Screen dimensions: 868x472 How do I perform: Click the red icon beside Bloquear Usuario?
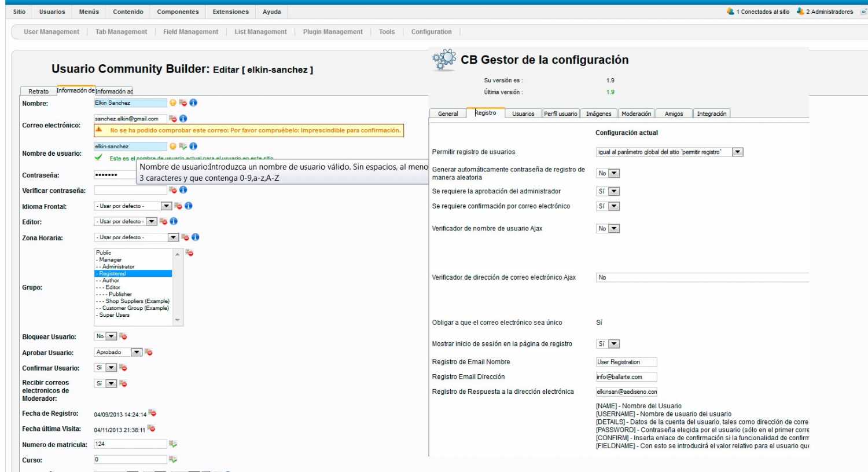point(123,336)
